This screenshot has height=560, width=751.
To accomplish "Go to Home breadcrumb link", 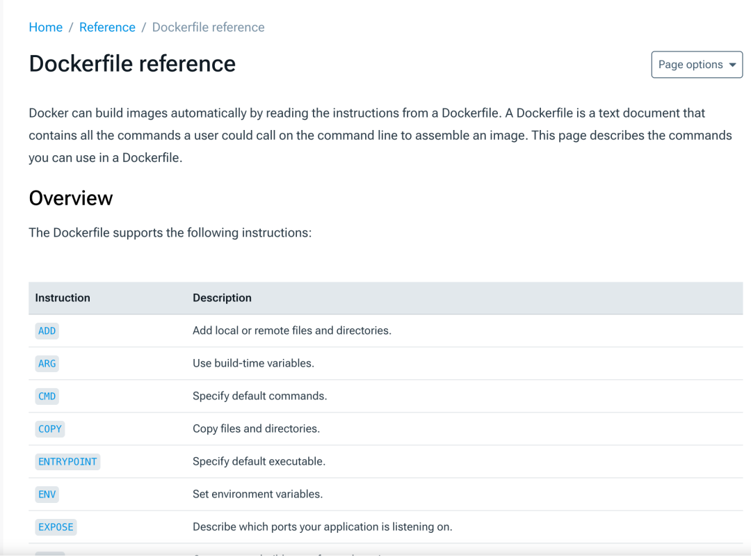I will click(x=45, y=27).
